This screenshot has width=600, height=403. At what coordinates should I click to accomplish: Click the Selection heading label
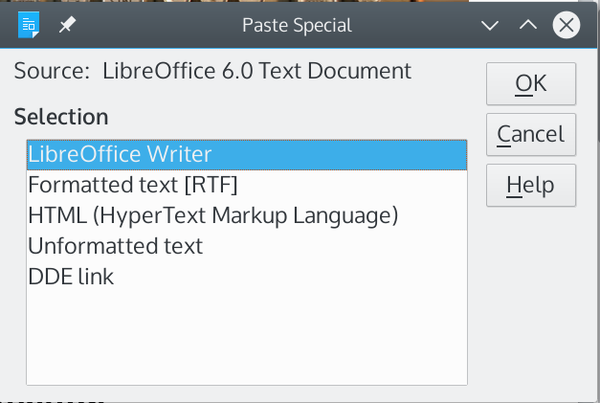tap(61, 116)
